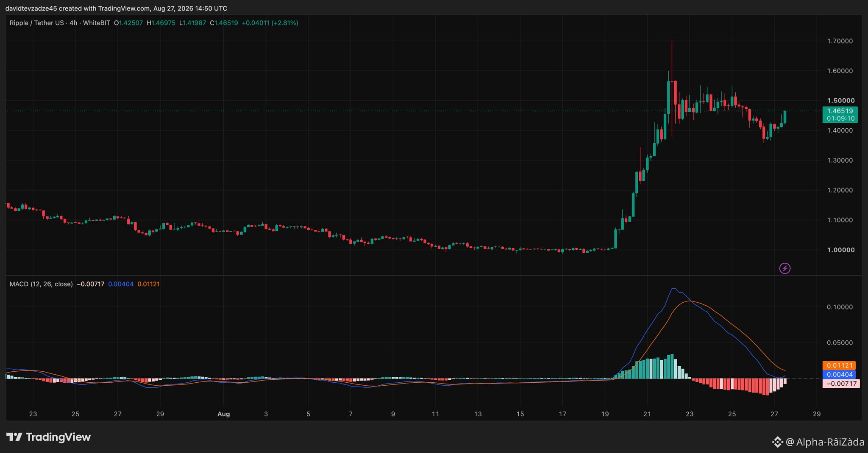Screen dimensions: 868x453
Task: Click the 1.20000 price axis label
Action: coord(840,190)
